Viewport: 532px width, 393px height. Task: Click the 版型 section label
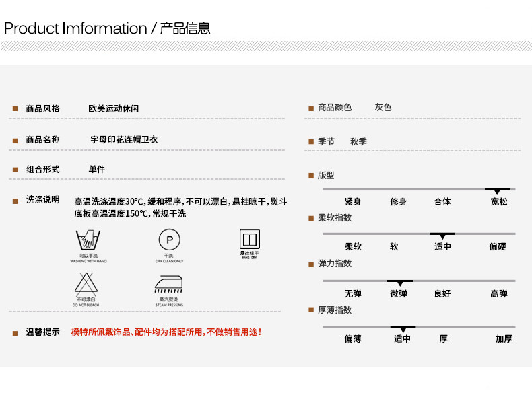click(x=326, y=176)
